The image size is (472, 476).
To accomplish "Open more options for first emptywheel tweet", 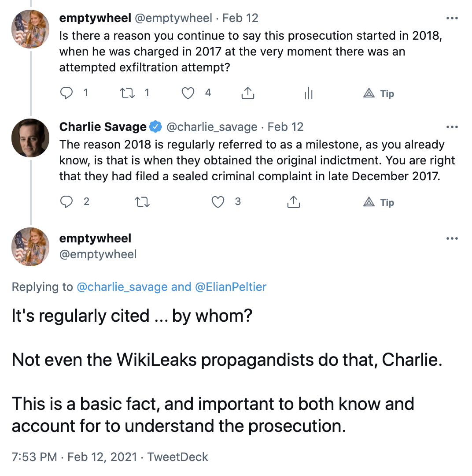I will click(x=452, y=18).
